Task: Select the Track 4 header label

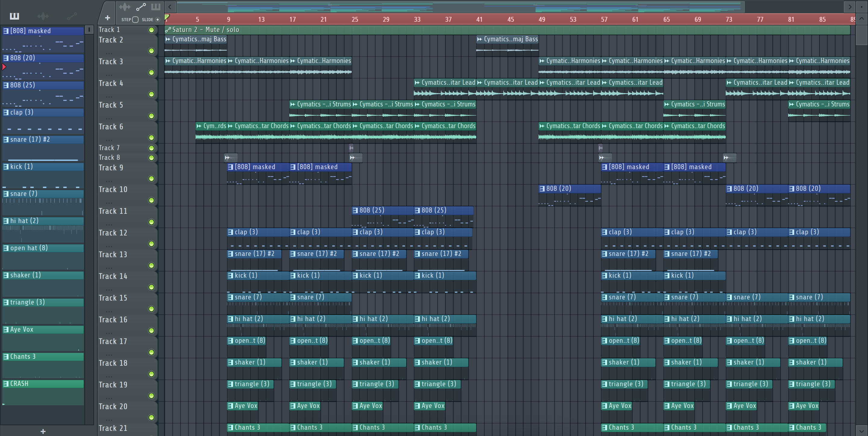Action: [111, 83]
